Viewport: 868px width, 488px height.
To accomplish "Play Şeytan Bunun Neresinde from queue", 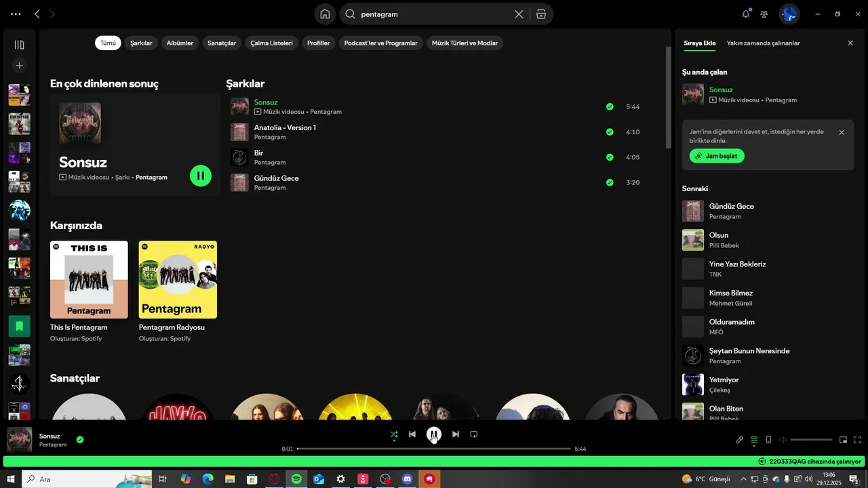I will [768, 356].
